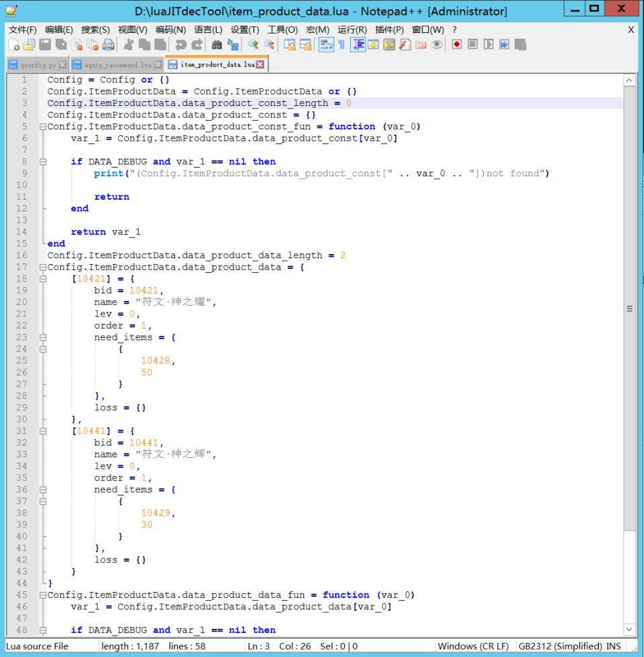Click the scroll down arrow
The width and height of the screenshot is (644, 657).
tap(629, 630)
